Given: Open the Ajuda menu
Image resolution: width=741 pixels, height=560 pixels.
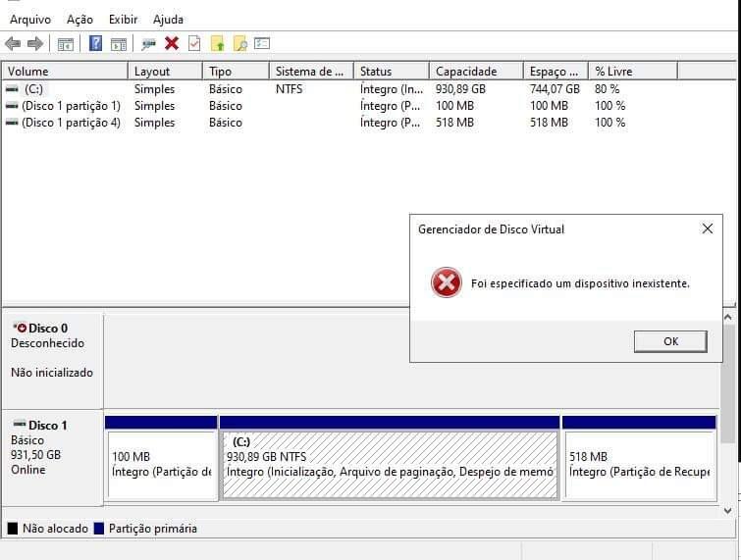Looking at the screenshot, I should click(x=168, y=20).
